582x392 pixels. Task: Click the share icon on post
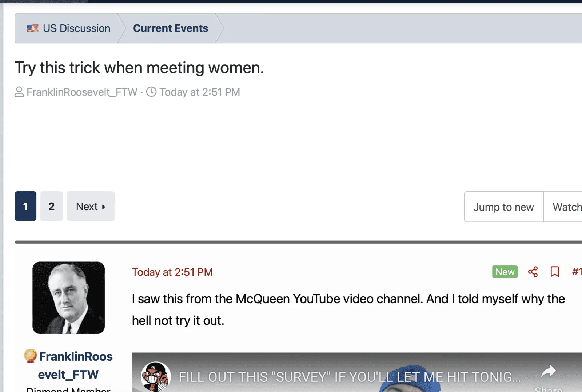coord(533,272)
